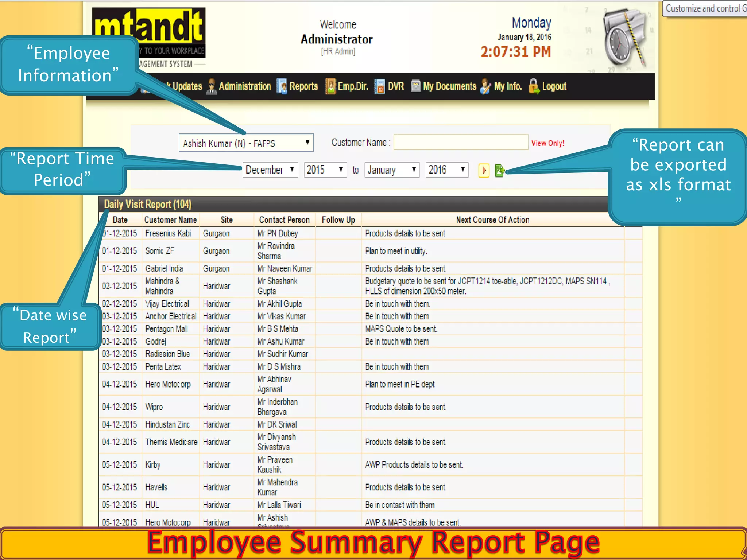This screenshot has width=747, height=560.
Task: Click the My Documents icon
Action: pos(416,86)
